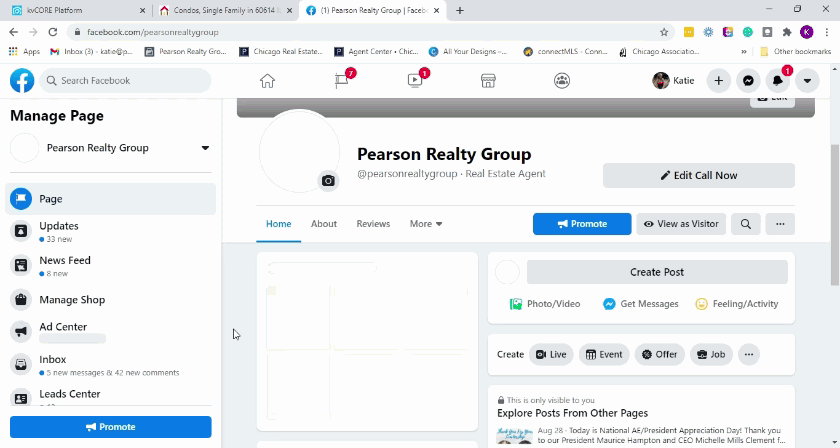840x448 pixels.
Task: Click the sidebar Promote button
Action: [110, 427]
